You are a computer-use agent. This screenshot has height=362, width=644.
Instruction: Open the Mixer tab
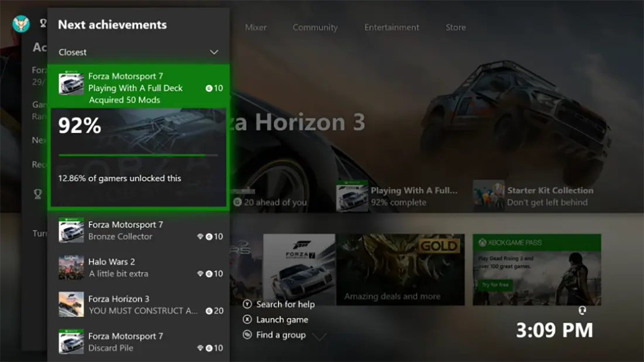256,28
